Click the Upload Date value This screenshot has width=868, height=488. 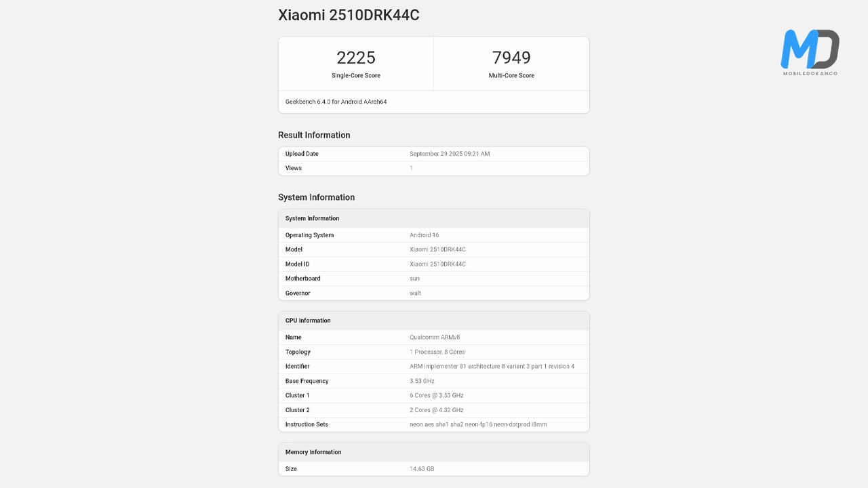click(450, 154)
